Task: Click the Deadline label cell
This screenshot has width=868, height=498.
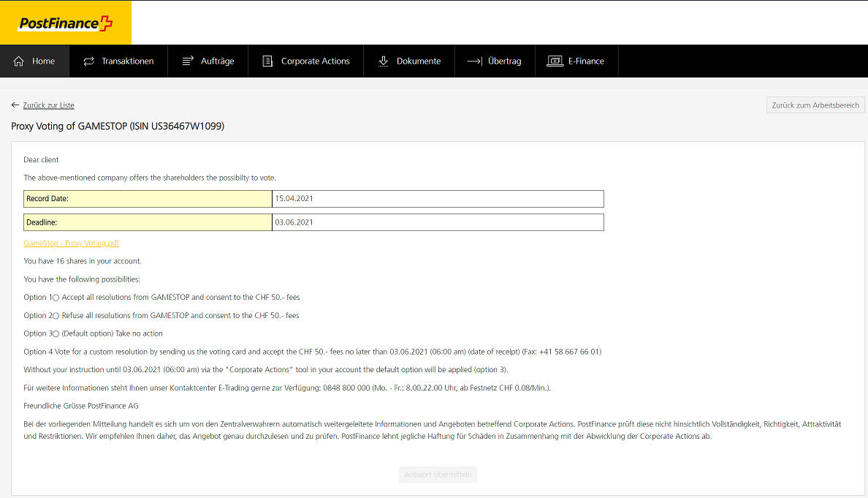Action: click(x=148, y=222)
